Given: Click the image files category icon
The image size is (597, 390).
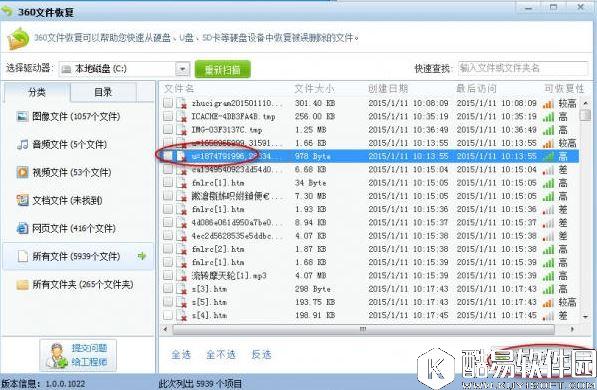Looking at the screenshot, I should pyautogui.click(x=22, y=116).
